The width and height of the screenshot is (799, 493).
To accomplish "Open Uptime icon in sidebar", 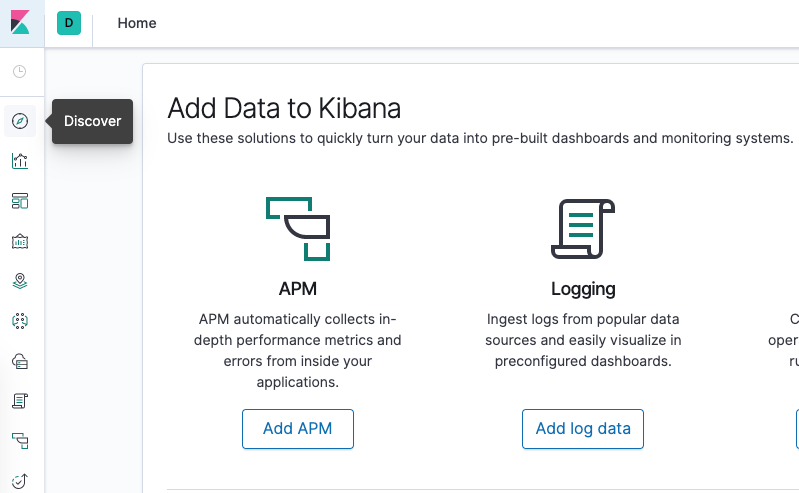I will [20, 480].
